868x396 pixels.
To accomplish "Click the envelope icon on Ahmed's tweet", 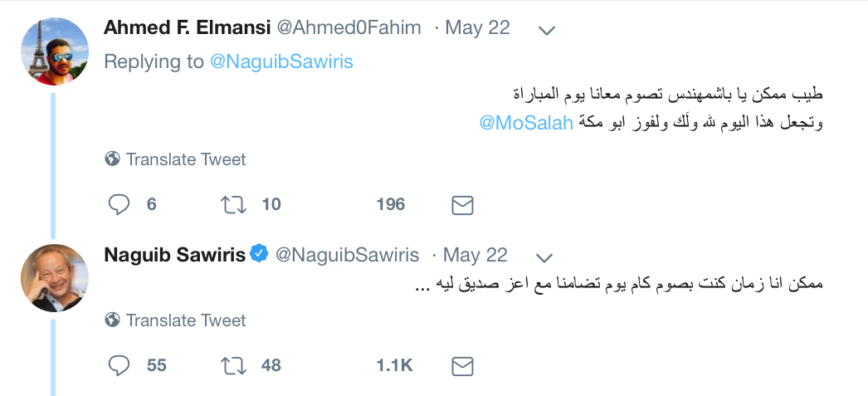I will (462, 204).
